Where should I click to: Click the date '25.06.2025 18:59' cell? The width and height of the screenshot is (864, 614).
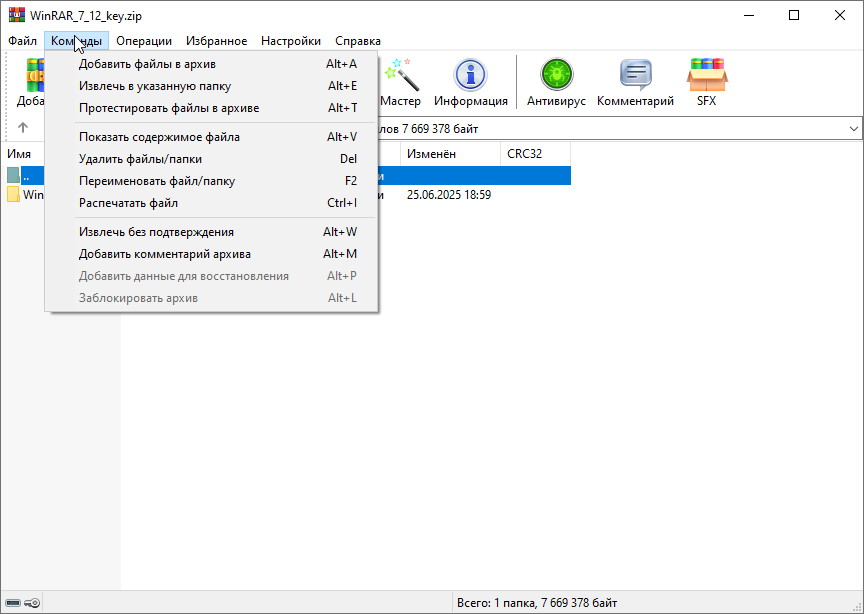pyautogui.click(x=449, y=195)
